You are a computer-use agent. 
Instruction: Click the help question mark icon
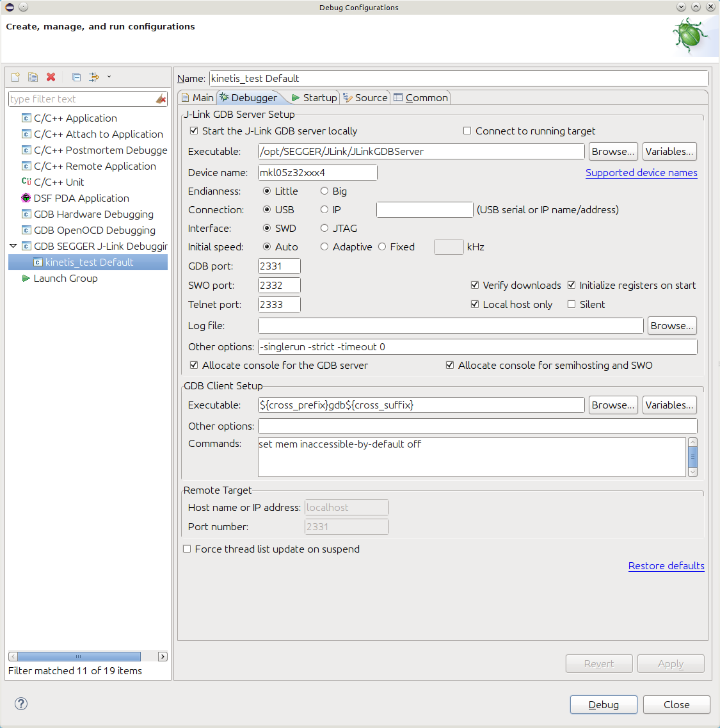click(21, 704)
